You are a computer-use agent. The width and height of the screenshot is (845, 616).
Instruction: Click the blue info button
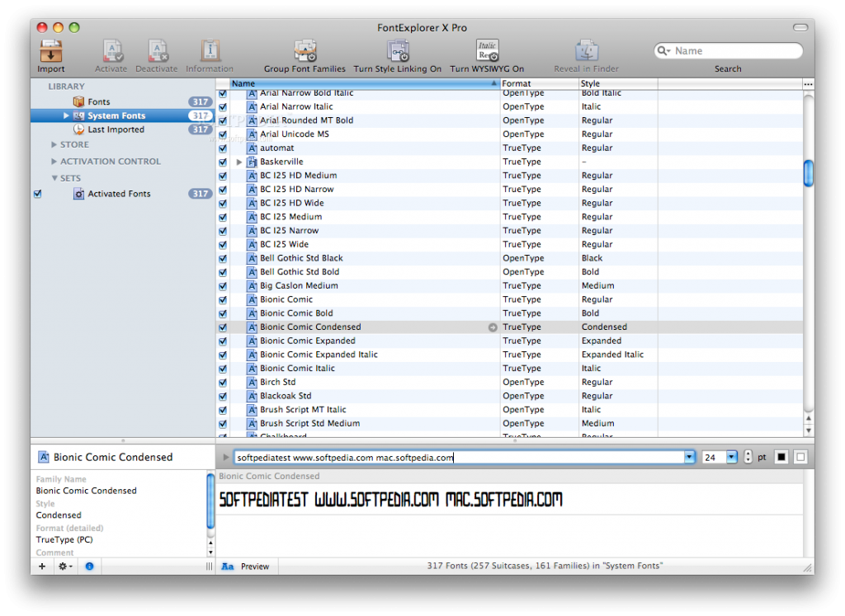(89, 566)
